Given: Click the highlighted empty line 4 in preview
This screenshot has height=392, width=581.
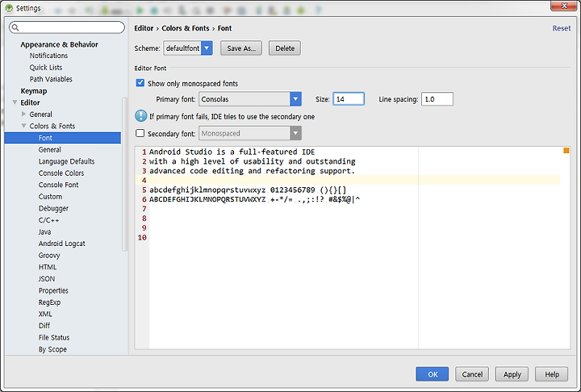Looking at the screenshot, I should pos(349,181).
